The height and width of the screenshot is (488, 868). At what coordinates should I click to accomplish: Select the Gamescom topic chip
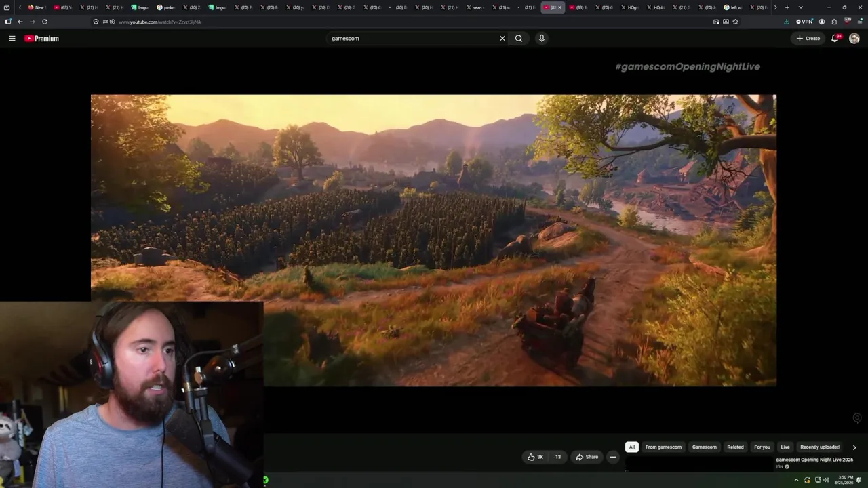pyautogui.click(x=705, y=447)
